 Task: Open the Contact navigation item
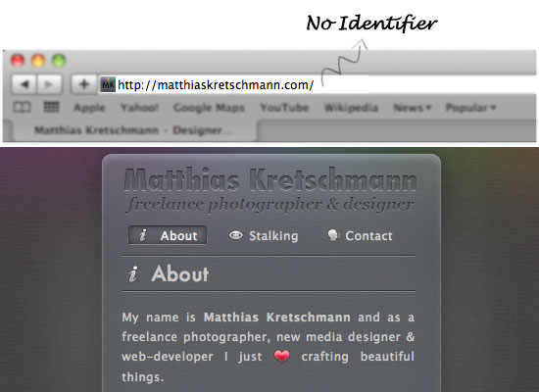(360, 236)
